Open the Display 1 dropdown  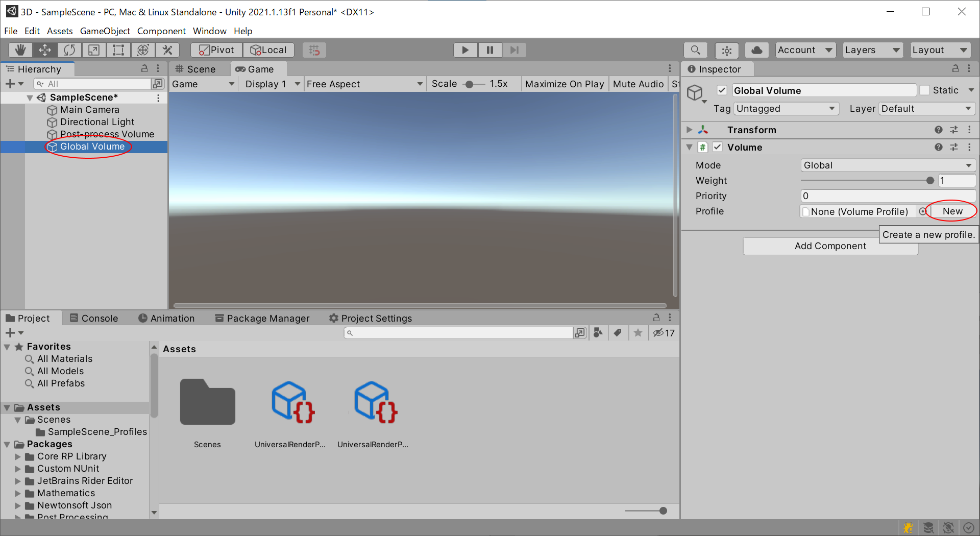tap(273, 84)
